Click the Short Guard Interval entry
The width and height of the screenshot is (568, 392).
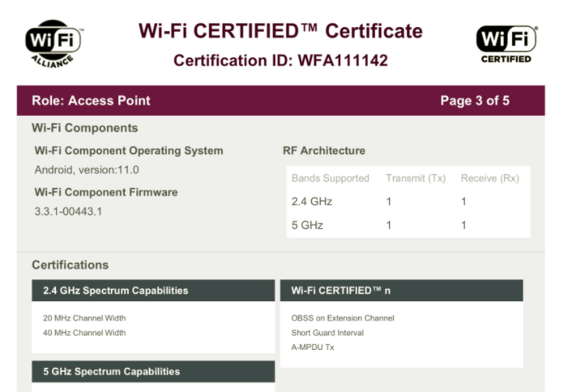(x=328, y=333)
